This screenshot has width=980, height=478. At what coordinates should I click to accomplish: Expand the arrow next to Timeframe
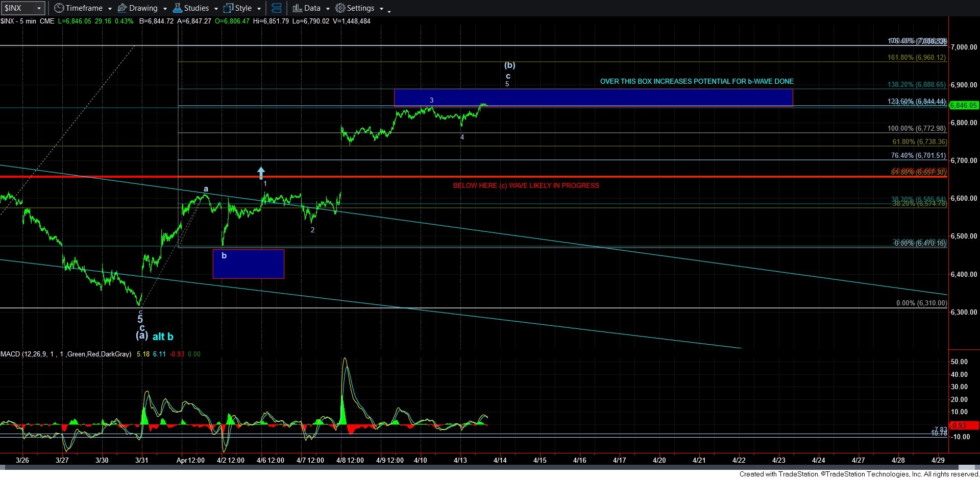pos(110,9)
